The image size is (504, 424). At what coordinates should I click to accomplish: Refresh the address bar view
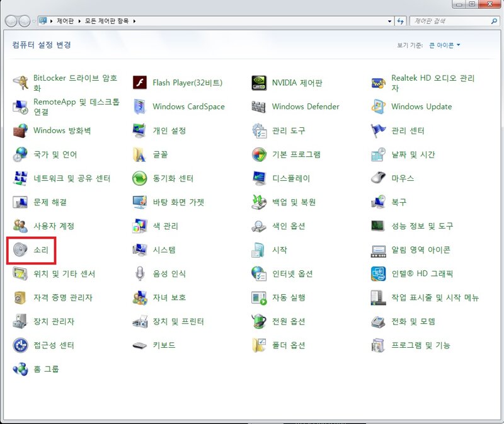coord(401,21)
